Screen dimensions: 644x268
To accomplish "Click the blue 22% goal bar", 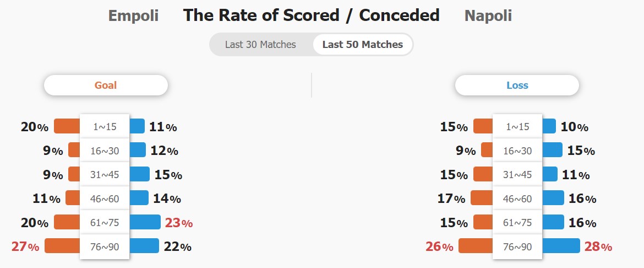I will click(144, 246).
